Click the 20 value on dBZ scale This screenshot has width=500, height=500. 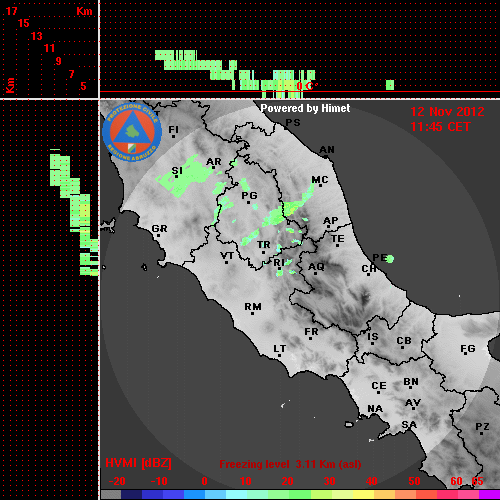(x=287, y=481)
